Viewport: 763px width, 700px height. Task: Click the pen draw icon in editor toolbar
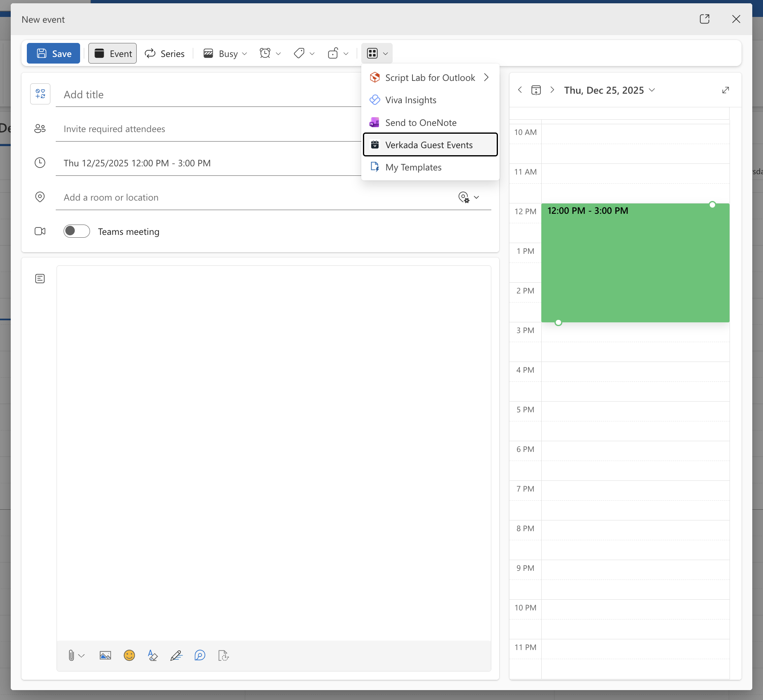[x=176, y=655]
